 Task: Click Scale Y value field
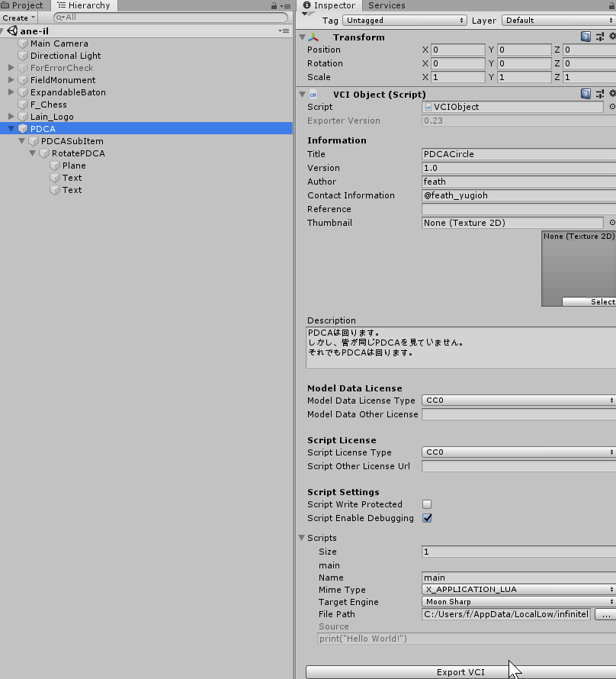(x=525, y=77)
